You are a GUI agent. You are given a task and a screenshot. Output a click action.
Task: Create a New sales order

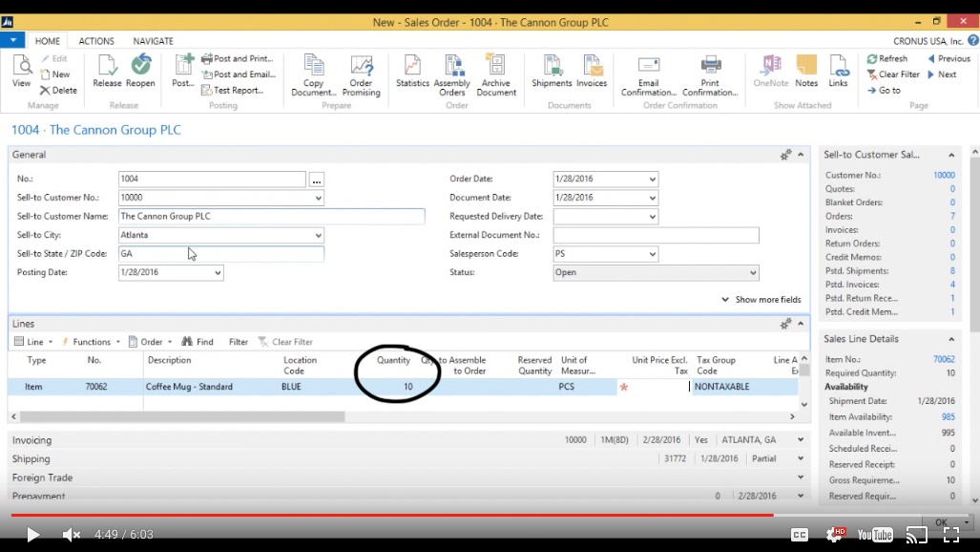(x=55, y=74)
